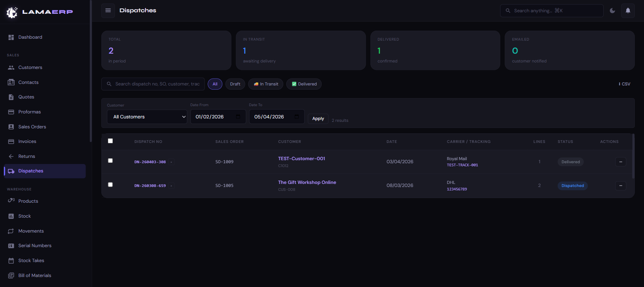Click calendar icon in Date From field
The width and height of the screenshot is (644, 287).
click(x=238, y=117)
